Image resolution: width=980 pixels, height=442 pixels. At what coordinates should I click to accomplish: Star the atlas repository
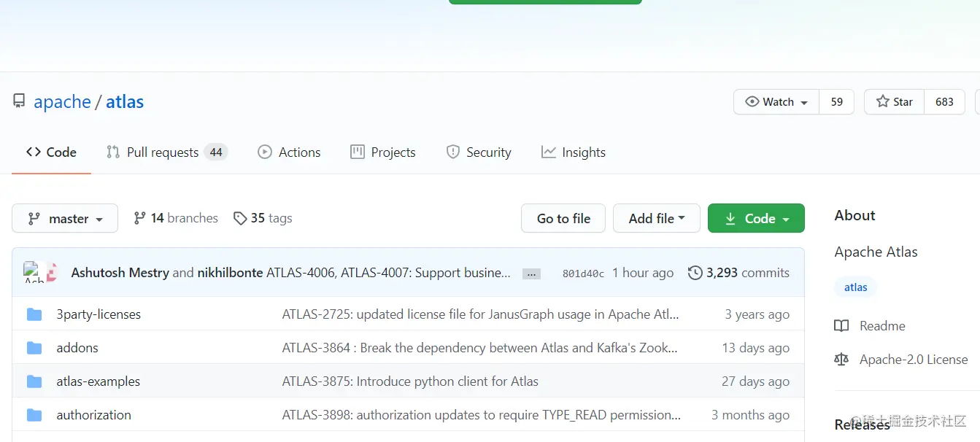895,102
